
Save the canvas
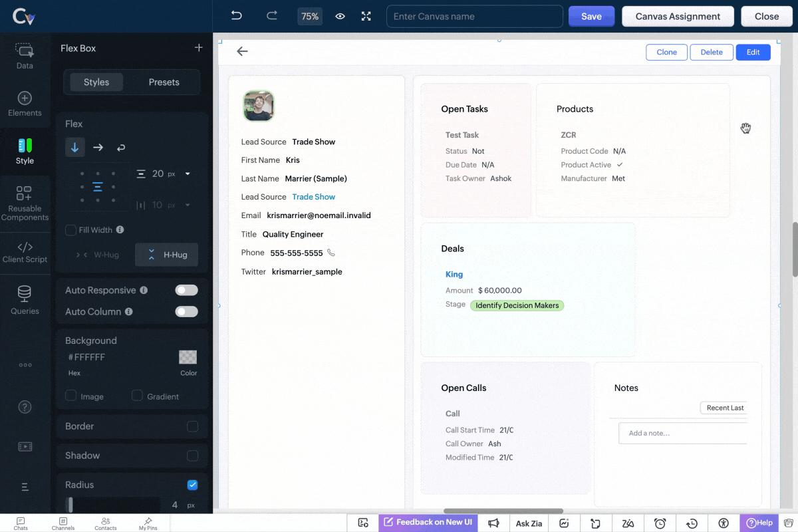pyautogui.click(x=591, y=17)
